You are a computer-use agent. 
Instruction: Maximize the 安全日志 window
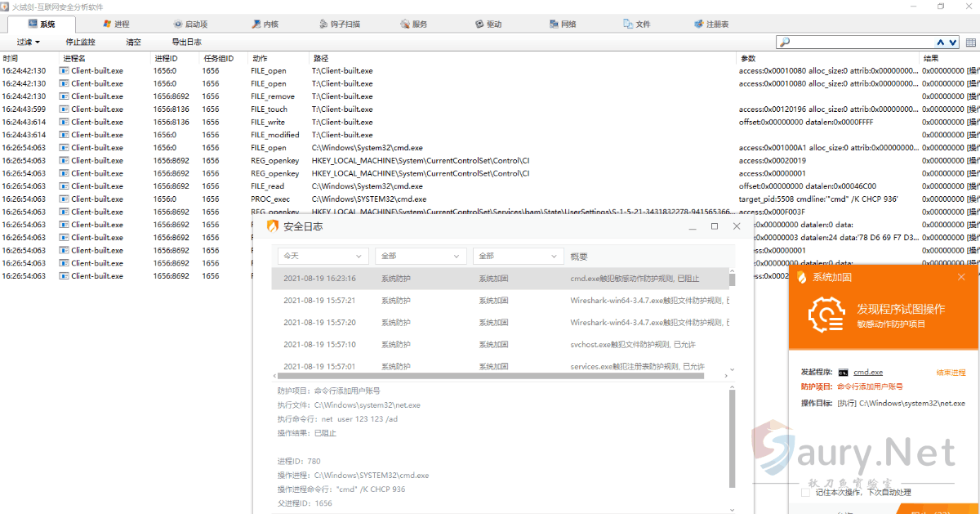[x=715, y=226]
